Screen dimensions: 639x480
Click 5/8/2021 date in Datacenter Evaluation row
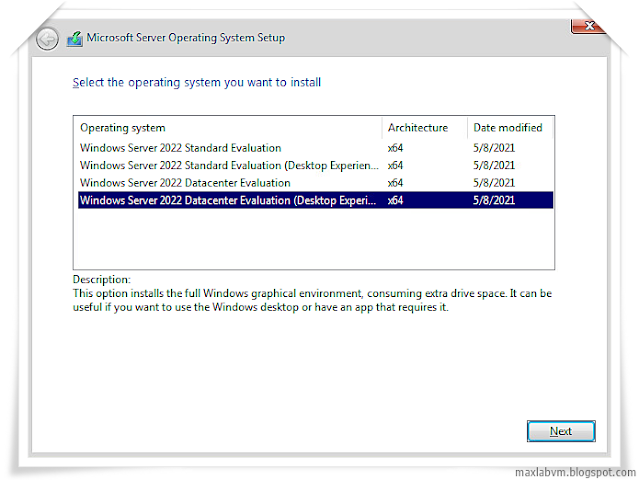click(494, 183)
